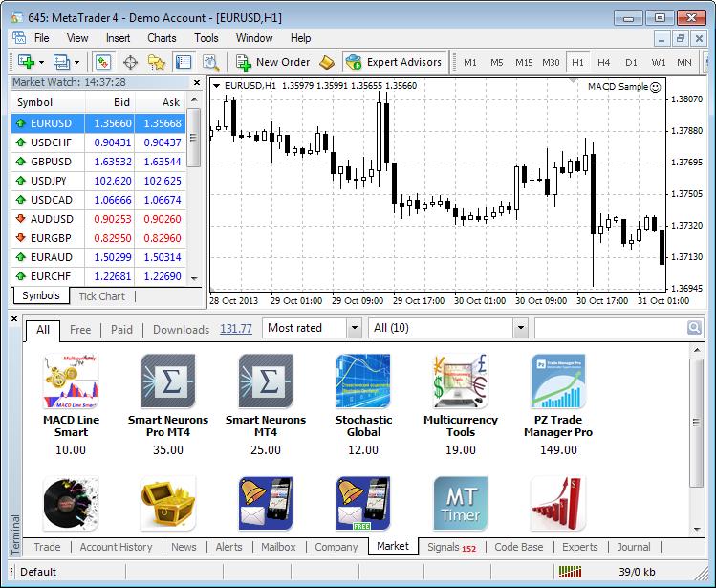Open the Window menu
Image resolution: width=716 pixels, height=588 pixels.
coord(254,38)
